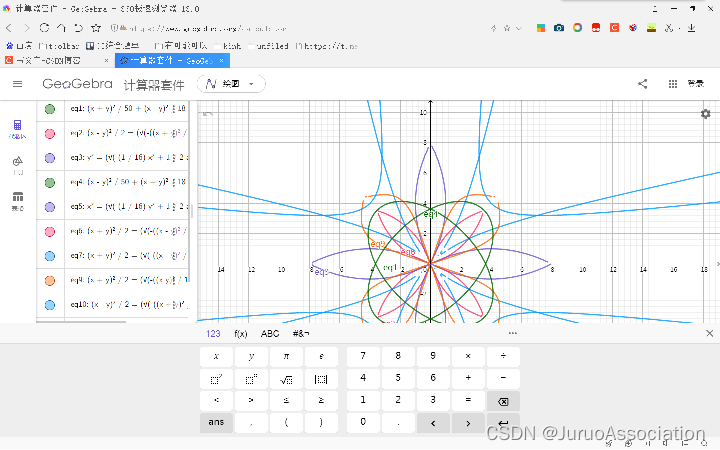
Task: Close the GeoGebra browser tab
Action: tap(221, 61)
